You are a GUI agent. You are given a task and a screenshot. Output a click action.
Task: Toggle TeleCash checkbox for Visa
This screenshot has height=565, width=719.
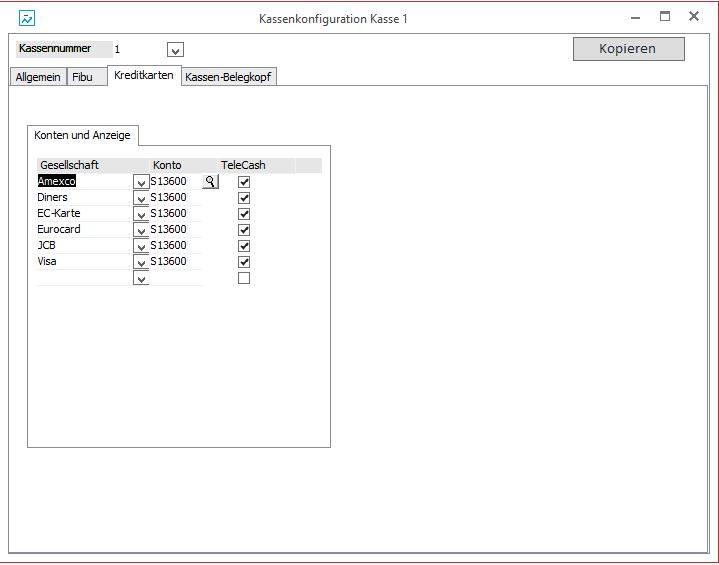click(x=244, y=262)
